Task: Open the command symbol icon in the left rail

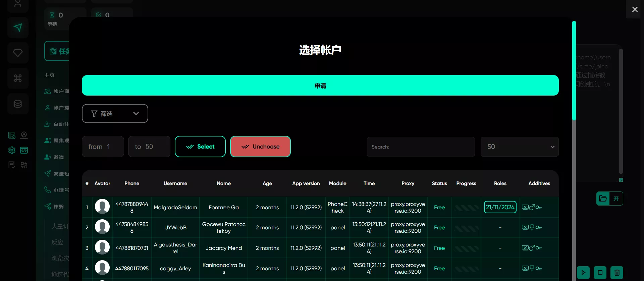Action: 18,78
